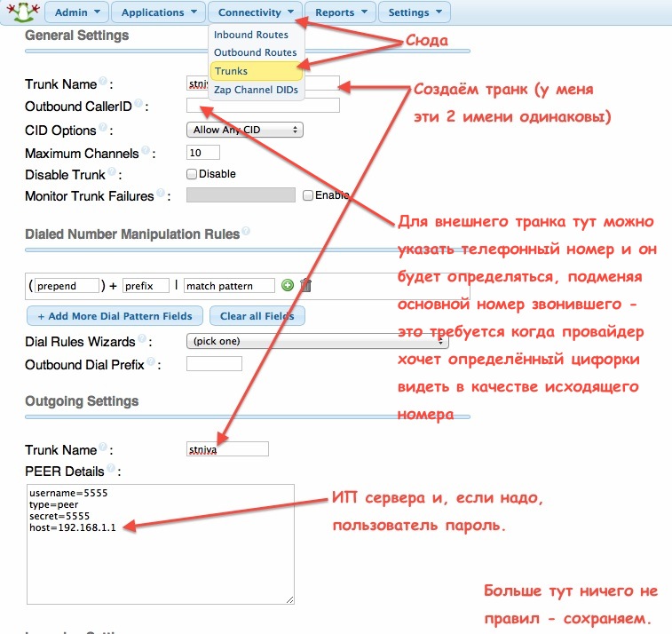Open the CID Options dropdown
This screenshot has width=672, height=634.
point(245,130)
